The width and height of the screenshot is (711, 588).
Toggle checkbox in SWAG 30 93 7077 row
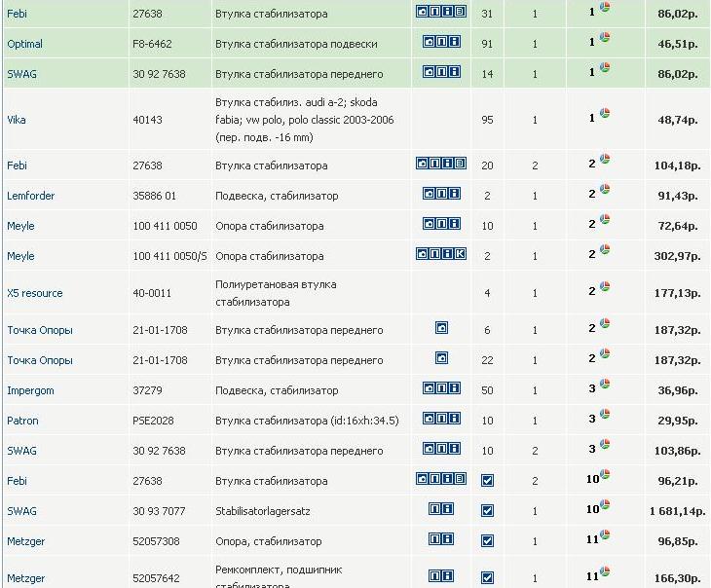coord(487,511)
